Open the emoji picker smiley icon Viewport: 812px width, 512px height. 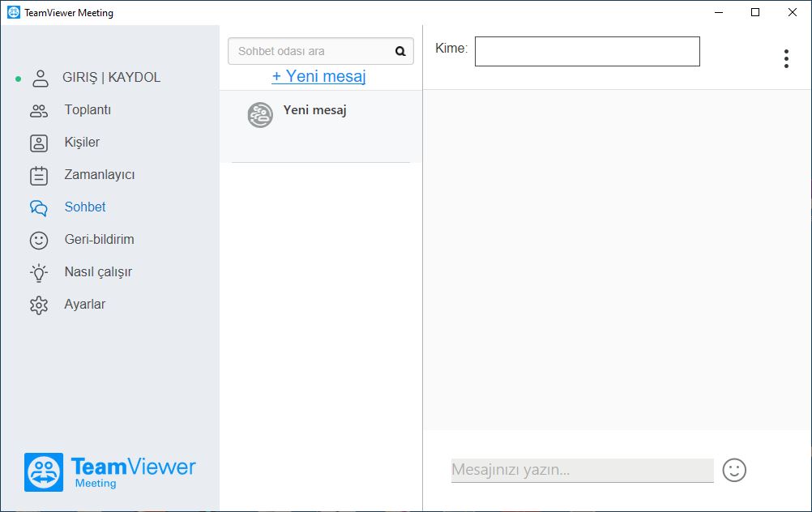(x=734, y=470)
